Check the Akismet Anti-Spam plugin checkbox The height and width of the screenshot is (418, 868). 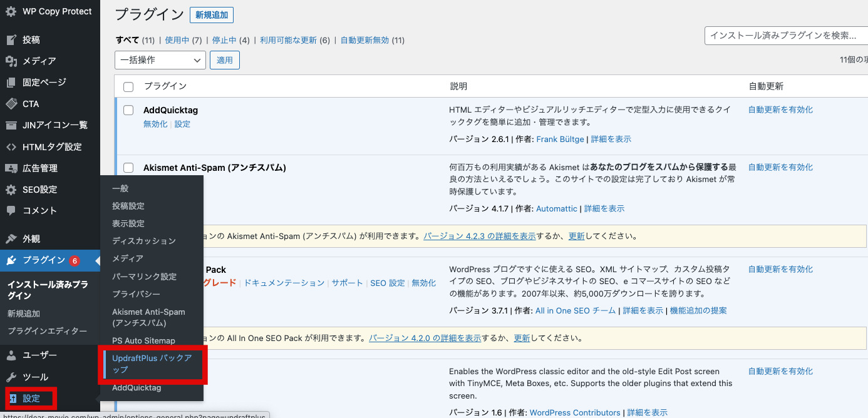click(128, 168)
